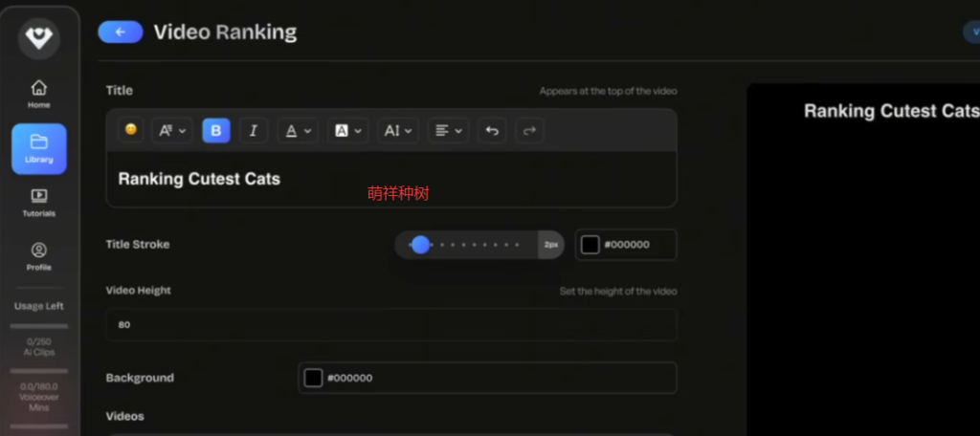Open the Library section

pyautogui.click(x=39, y=148)
